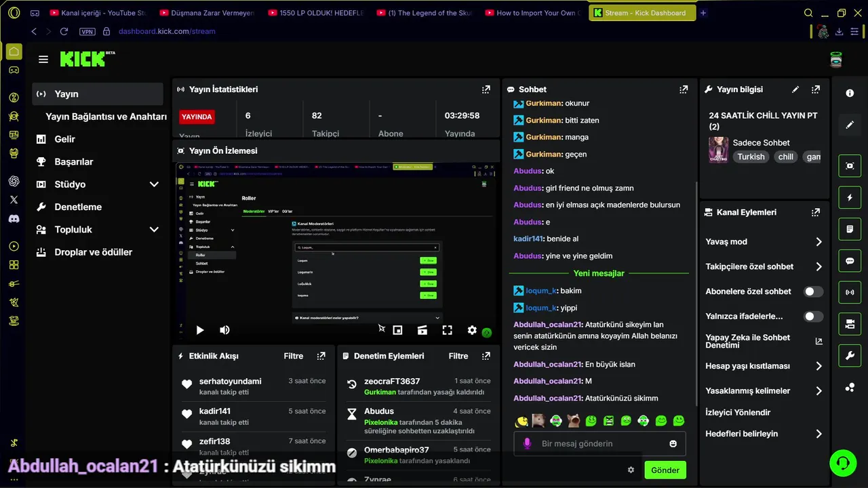Image resolution: width=868 pixels, height=488 pixels.
Task: Click the Turkish tag in stream info
Action: click(x=751, y=157)
